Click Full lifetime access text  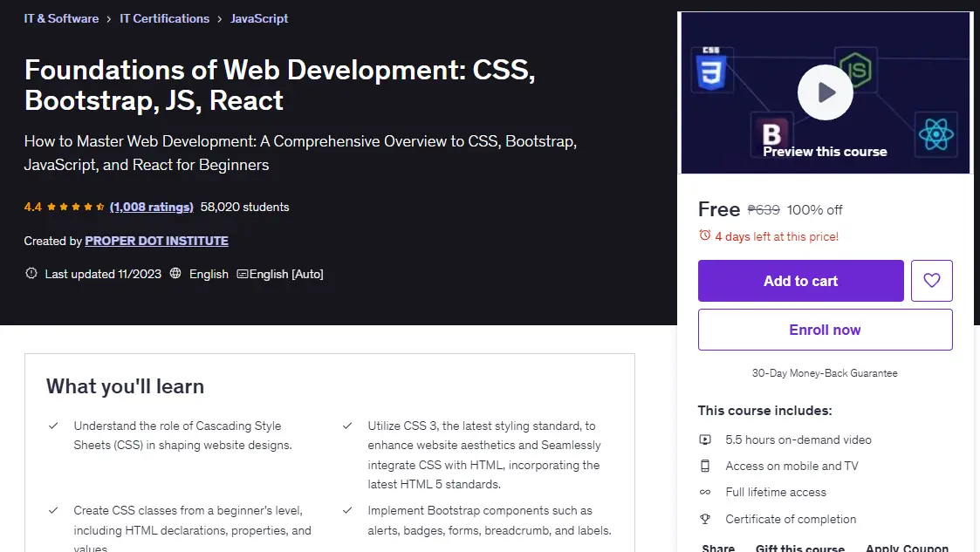point(776,492)
